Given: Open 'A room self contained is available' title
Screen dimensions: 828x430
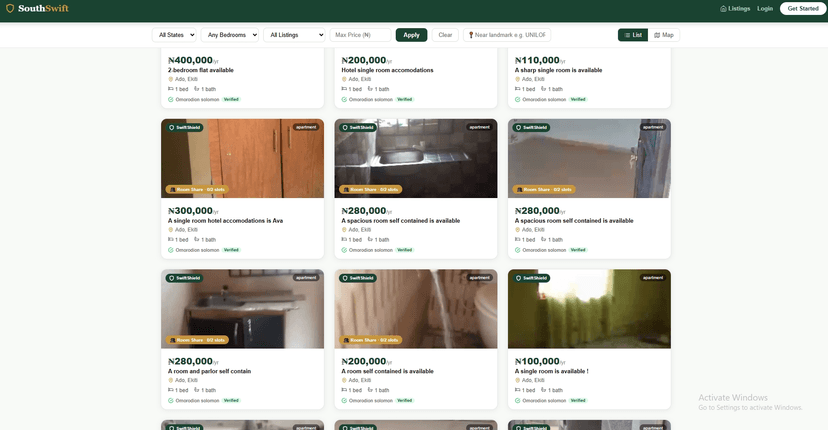Looking at the screenshot, I should click(x=387, y=371).
